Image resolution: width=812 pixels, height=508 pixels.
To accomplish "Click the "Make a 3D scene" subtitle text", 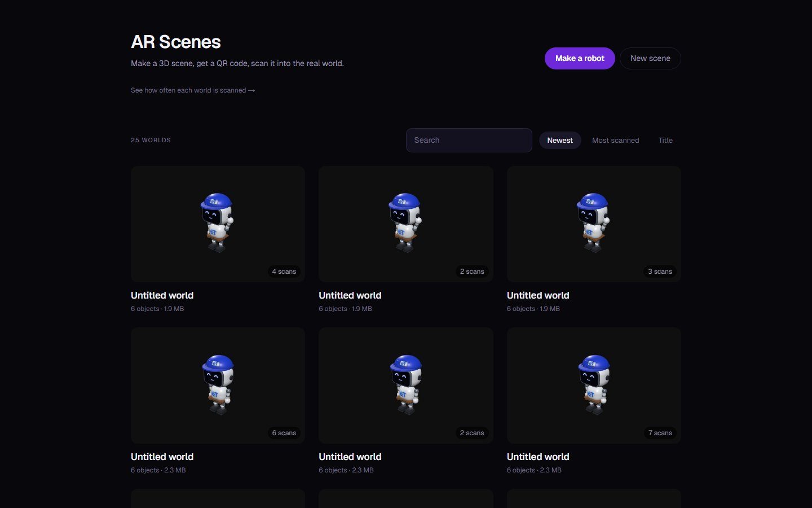I will 237,63.
